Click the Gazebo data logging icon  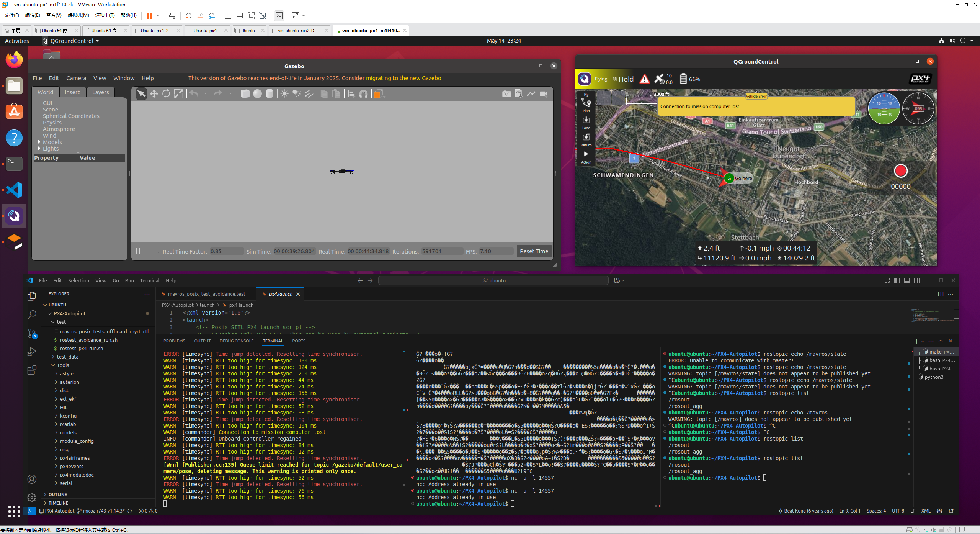[x=519, y=94]
